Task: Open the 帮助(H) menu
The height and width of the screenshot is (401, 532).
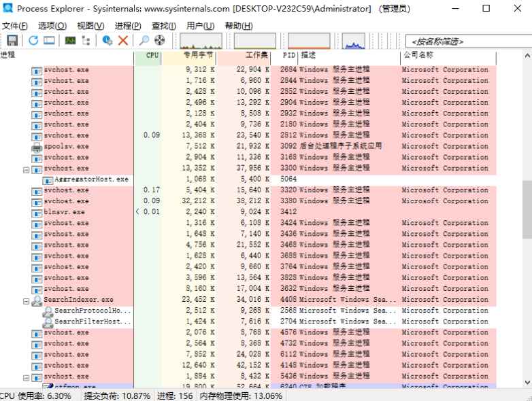Action: tap(239, 26)
